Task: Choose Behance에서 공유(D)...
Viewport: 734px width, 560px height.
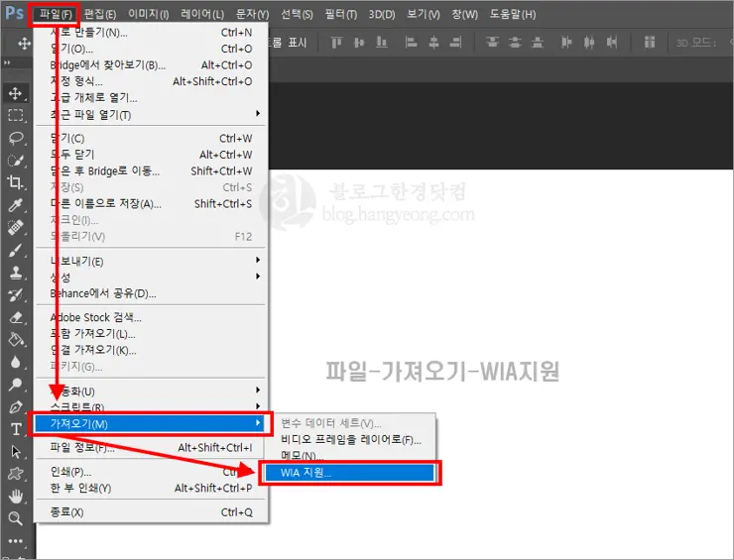Action: [150, 293]
